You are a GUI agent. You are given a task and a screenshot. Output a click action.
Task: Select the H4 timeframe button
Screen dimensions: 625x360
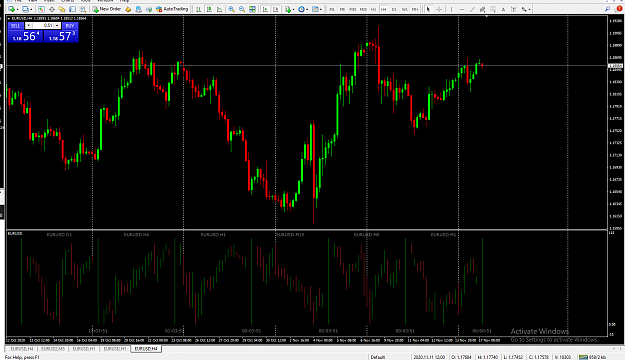(x=383, y=9)
